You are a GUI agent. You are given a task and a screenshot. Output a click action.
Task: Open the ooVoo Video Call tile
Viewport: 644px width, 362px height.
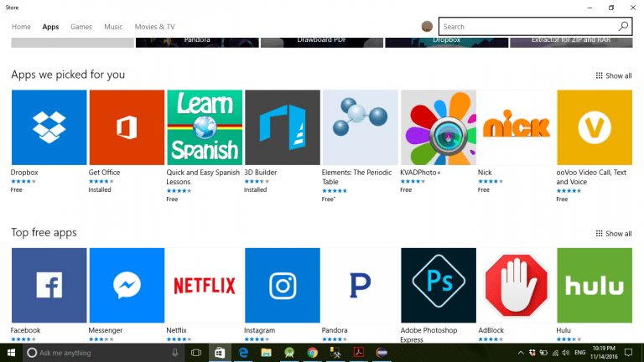[x=595, y=127]
